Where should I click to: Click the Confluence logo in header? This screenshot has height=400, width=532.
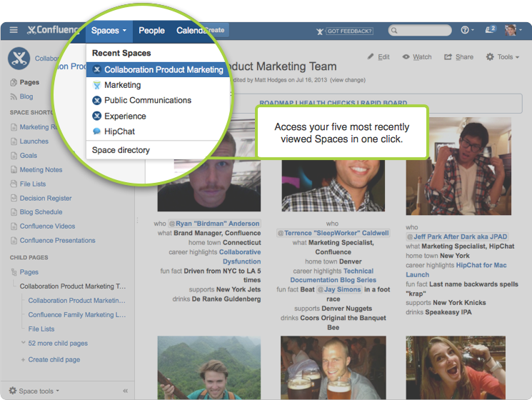point(54,30)
